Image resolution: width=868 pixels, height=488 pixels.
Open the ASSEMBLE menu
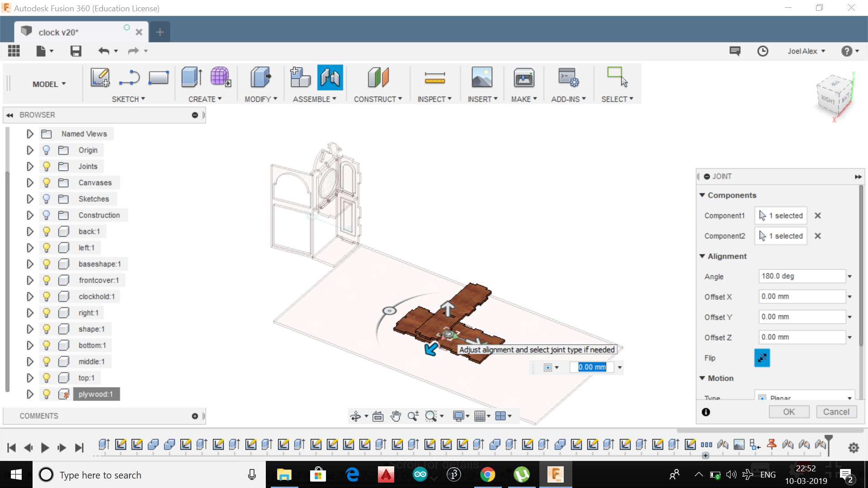(x=314, y=99)
